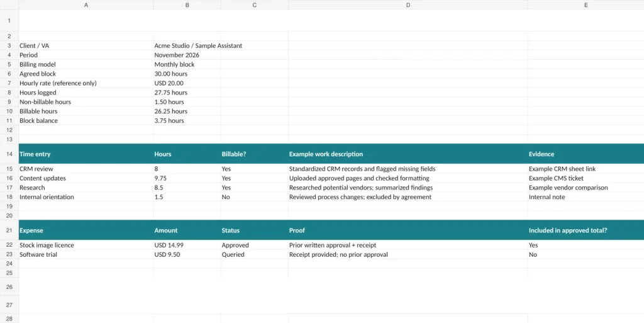Select the 'Queried' status cell
The height and width of the screenshot is (323, 644).
coord(255,255)
